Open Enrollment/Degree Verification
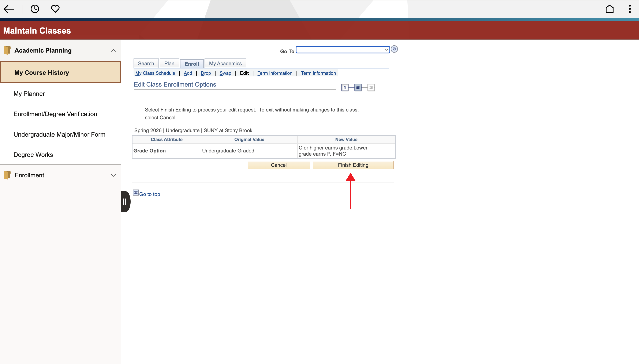The image size is (639, 364). coord(55,114)
